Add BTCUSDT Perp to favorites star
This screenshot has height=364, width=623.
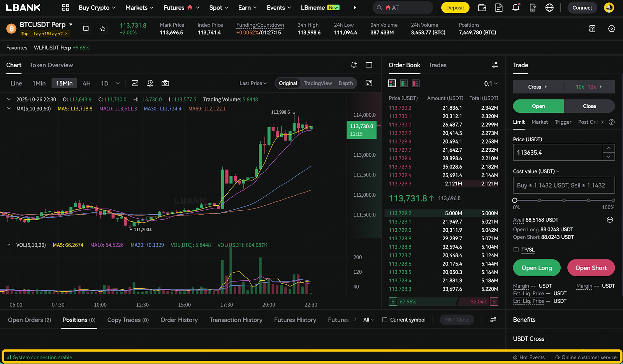103,29
